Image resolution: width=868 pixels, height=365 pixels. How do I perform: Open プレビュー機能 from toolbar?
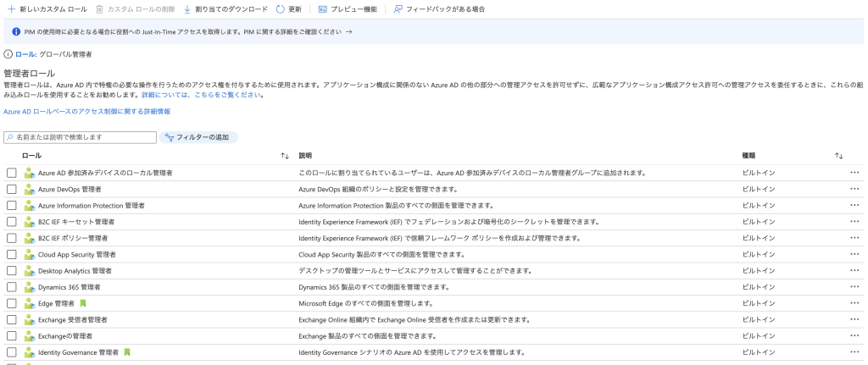pos(348,9)
